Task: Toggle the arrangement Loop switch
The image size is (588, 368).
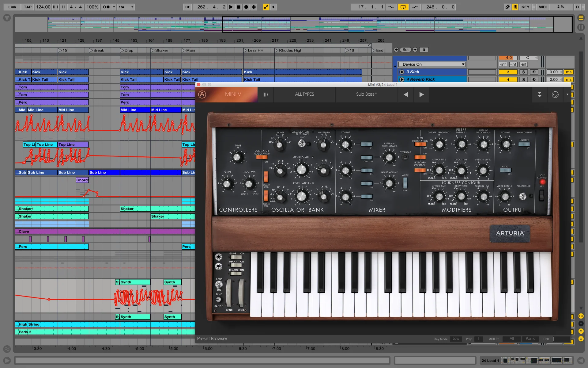Action: point(403,7)
